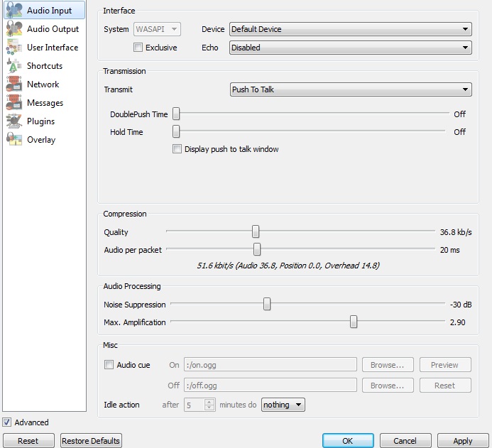Go to Network settings icon

click(14, 84)
